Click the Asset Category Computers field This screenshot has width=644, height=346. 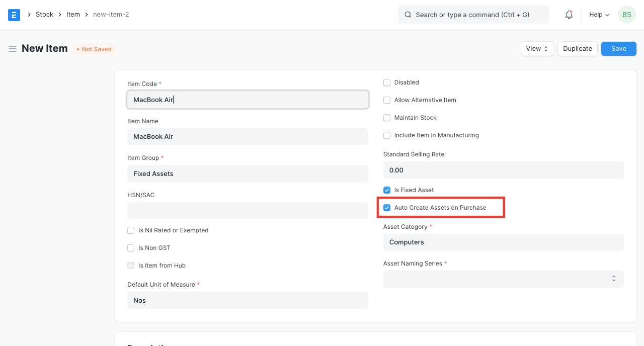[503, 242]
